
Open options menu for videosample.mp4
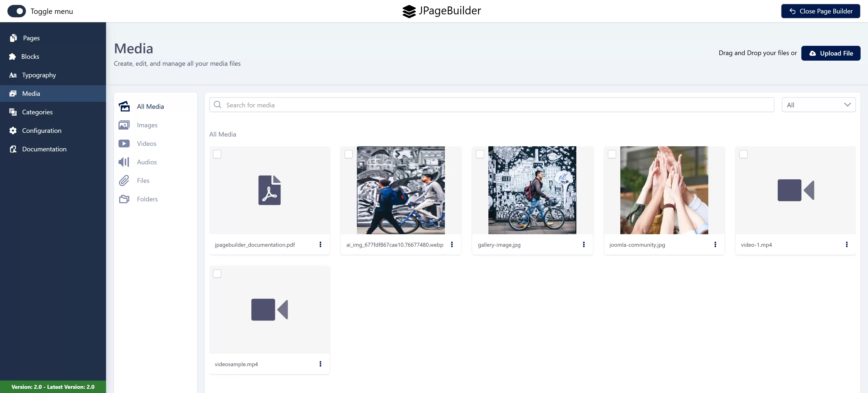click(x=320, y=364)
